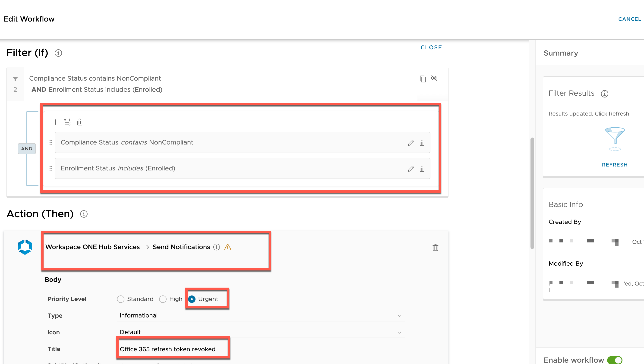Image resolution: width=644 pixels, height=364 pixels.
Task: Click CANCEL to exit Edit Workflow
Action: (x=629, y=19)
